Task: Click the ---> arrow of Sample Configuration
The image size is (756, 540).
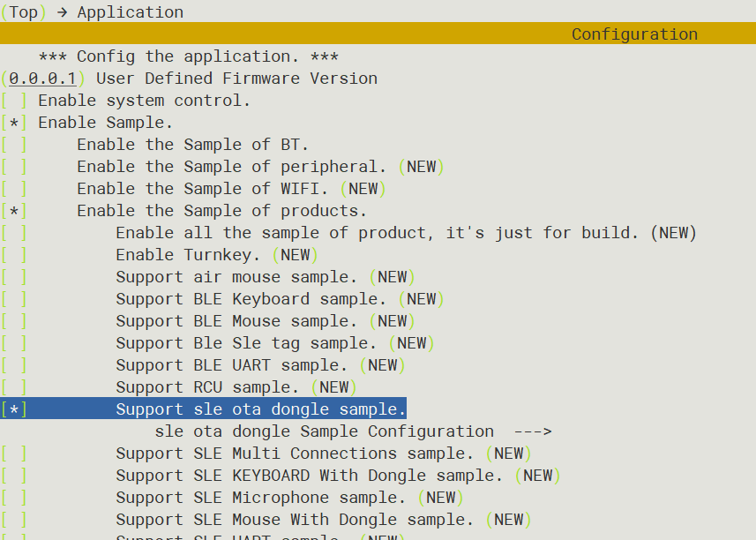Action: [x=533, y=431]
